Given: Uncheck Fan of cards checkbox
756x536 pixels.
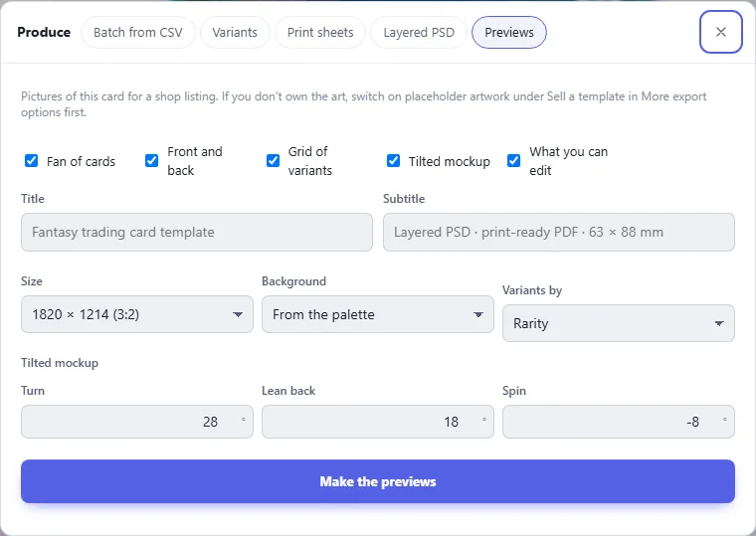Looking at the screenshot, I should 32,160.
